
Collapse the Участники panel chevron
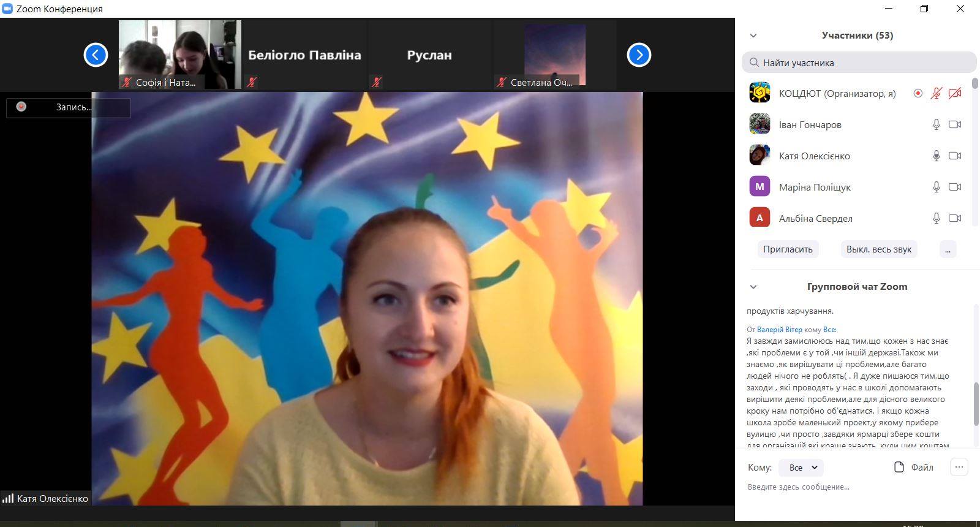[753, 36]
